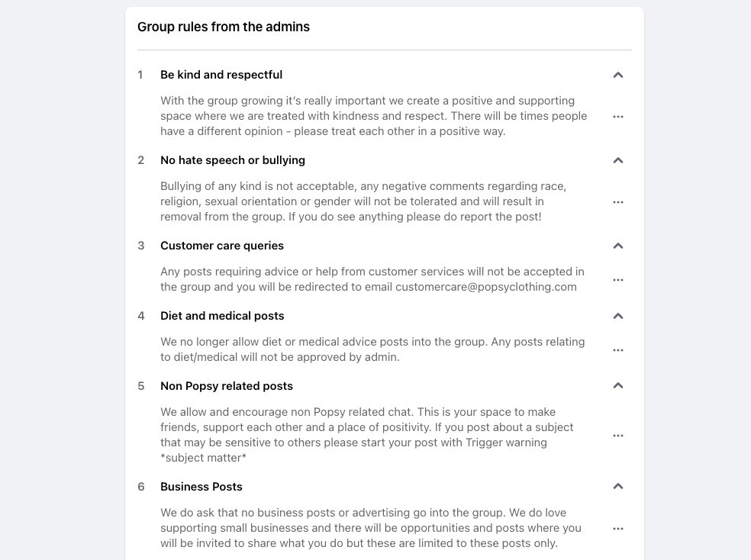Open options for Be kind and respectful rule
The image size is (751, 560).
(618, 117)
